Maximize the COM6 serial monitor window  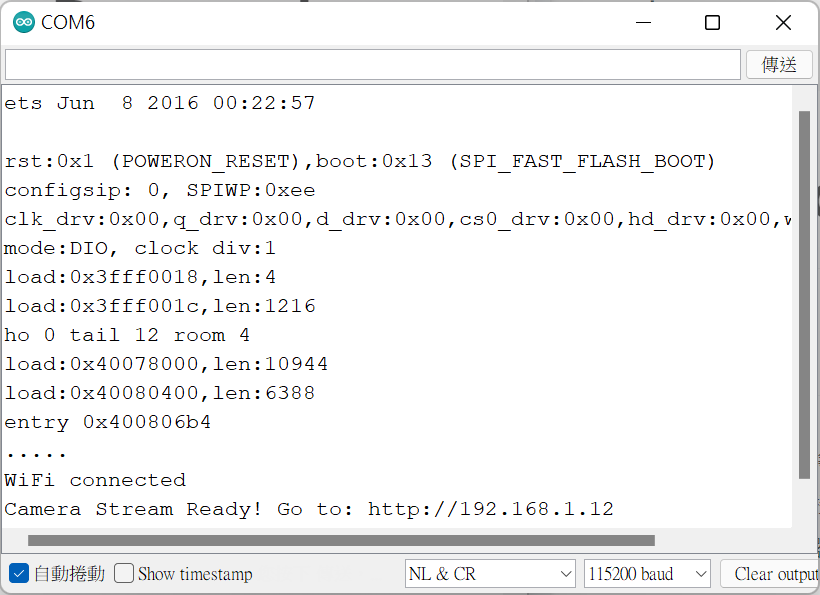pos(712,22)
